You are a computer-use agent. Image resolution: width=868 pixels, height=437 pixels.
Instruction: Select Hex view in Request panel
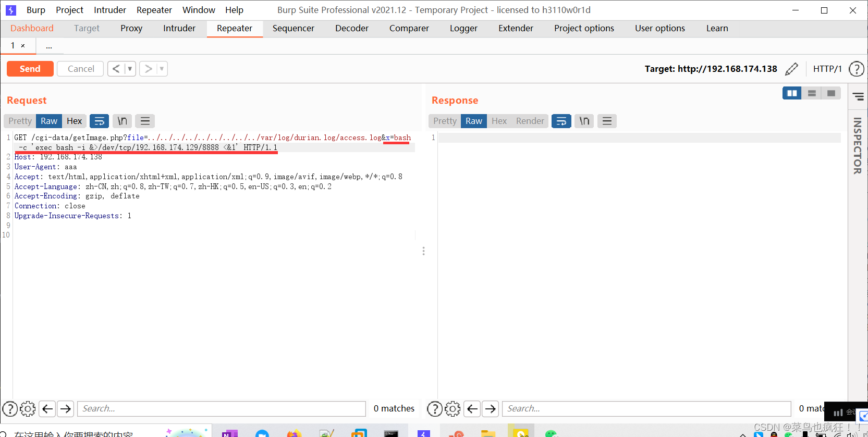coord(75,121)
